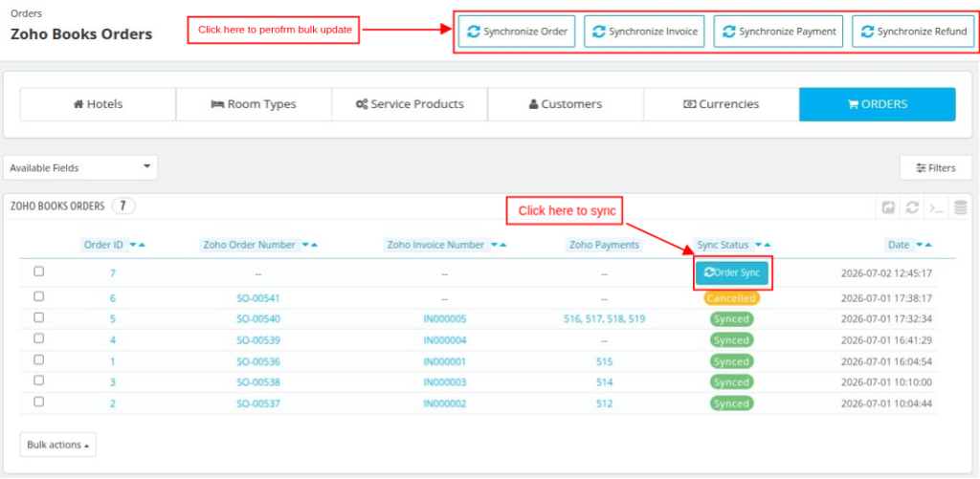The image size is (980, 479).
Task: Click the Order Sync button for order 7
Action: 732,272
